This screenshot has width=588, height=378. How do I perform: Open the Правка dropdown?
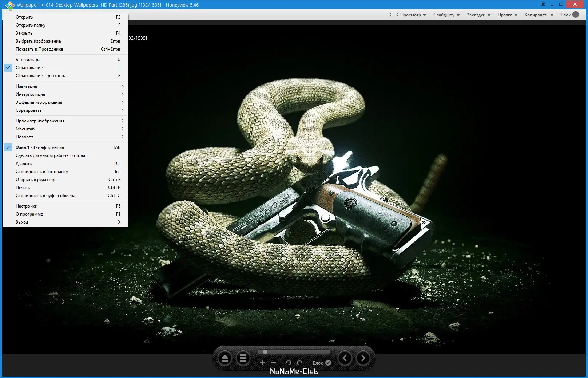click(x=508, y=15)
